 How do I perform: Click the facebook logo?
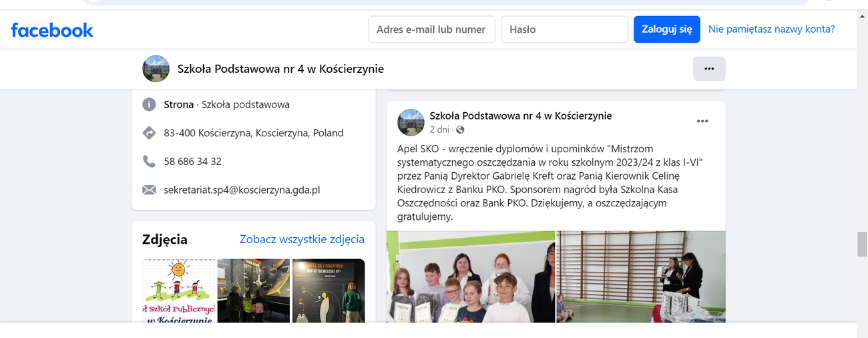click(x=52, y=30)
